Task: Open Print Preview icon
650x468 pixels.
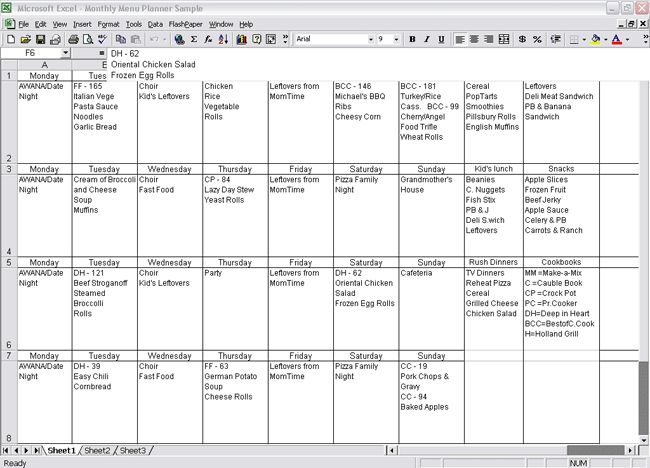Action: pos(88,39)
